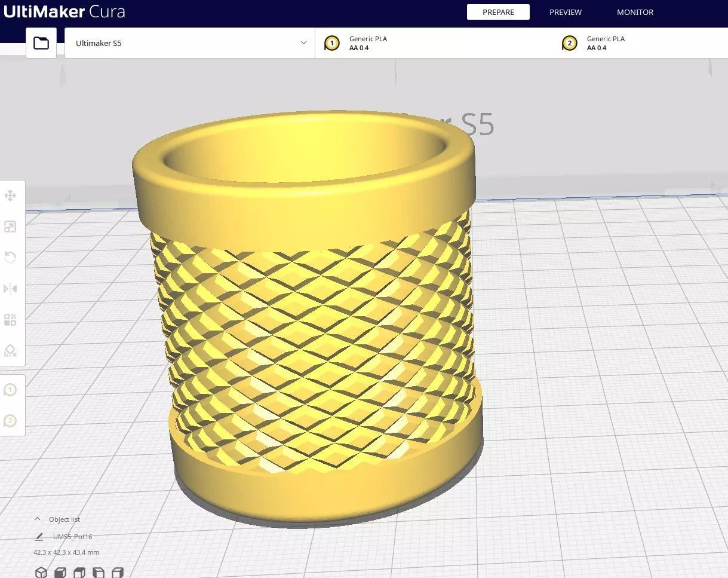Select the Scale tool

point(10,227)
